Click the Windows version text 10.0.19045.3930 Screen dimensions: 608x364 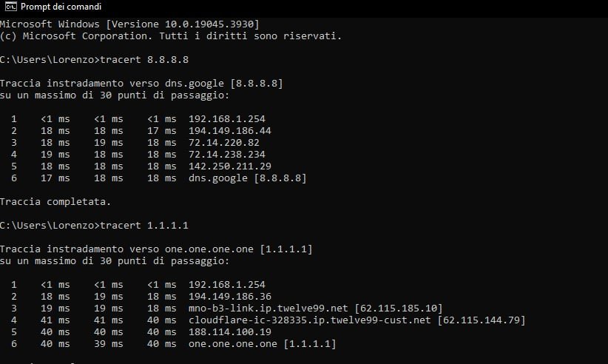[x=209, y=24]
